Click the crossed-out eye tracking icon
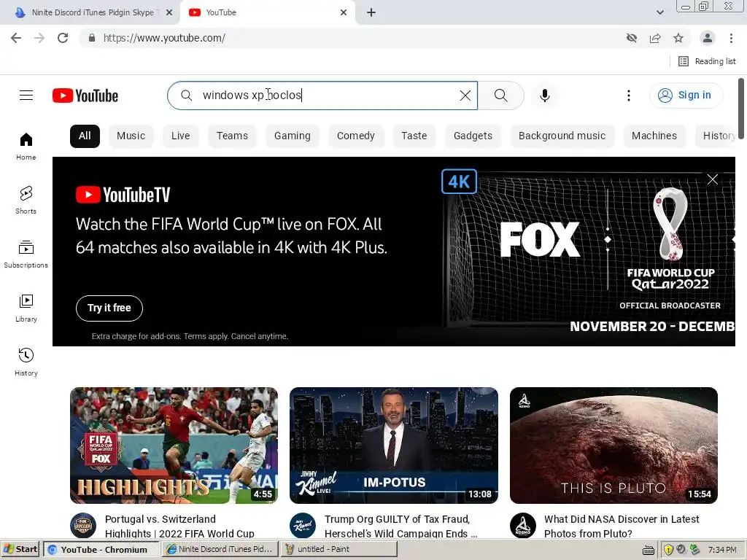Viewport: 747px width, 560px height. pyautogui.click(x=632, y=38)
